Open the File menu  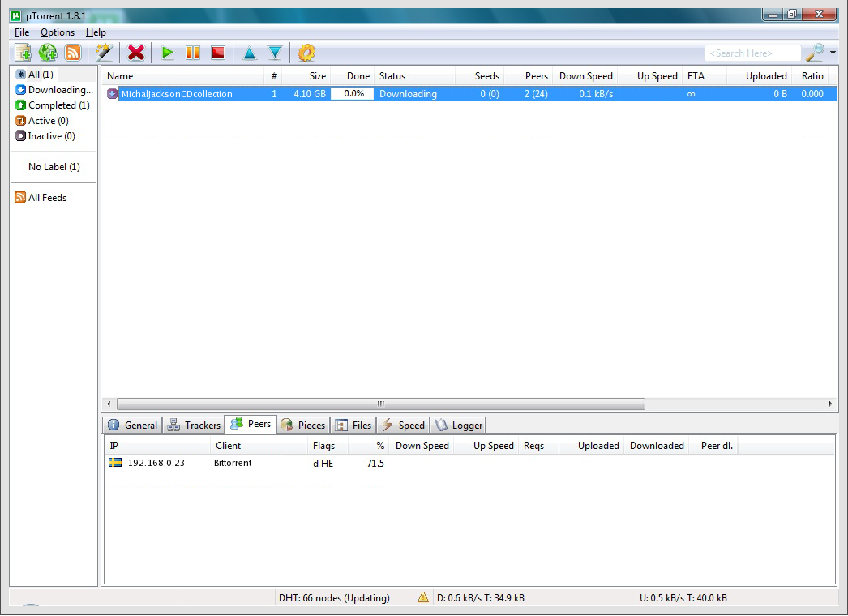(22, 32)
